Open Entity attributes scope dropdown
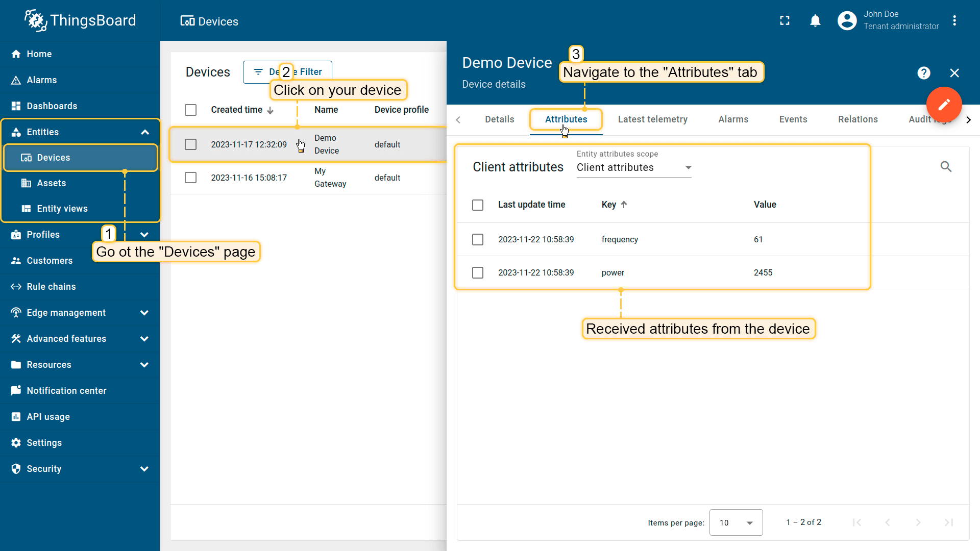 point(634,167)
